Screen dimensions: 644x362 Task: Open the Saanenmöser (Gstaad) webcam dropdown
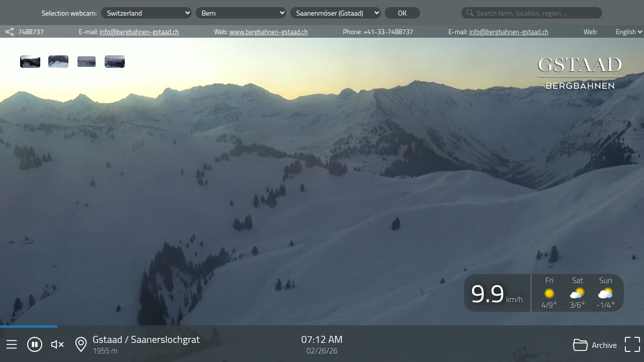[x=336, y=13]
